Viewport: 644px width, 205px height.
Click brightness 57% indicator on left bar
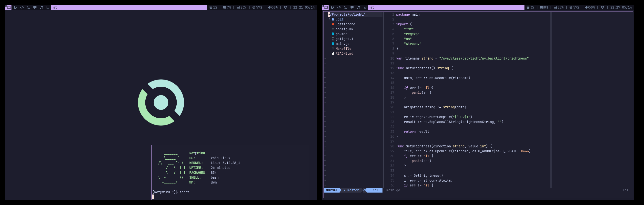click(257, 8)
